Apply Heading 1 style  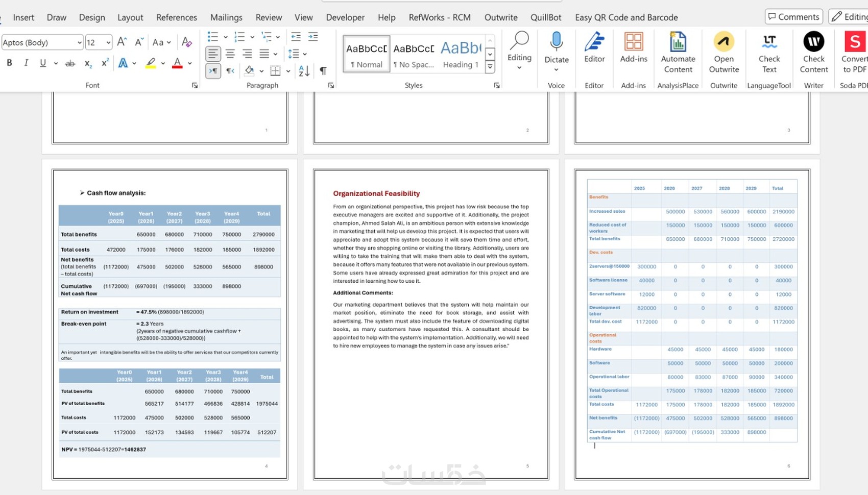[461, 54]
